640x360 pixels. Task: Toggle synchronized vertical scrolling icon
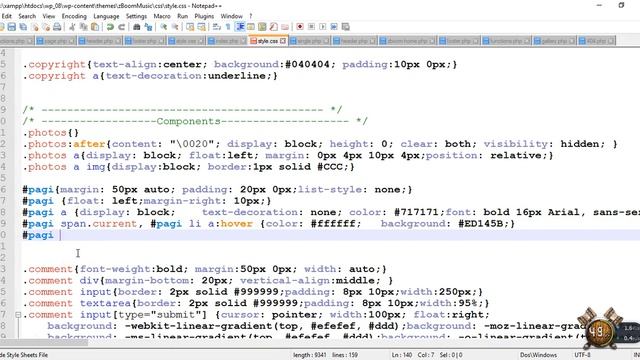point(190,27)
